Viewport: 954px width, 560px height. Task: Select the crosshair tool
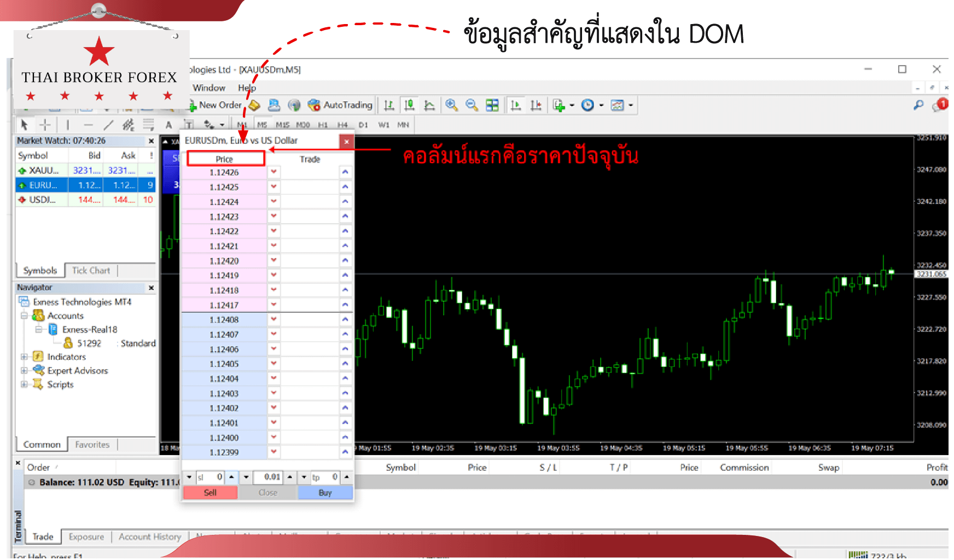coord(45,125)
